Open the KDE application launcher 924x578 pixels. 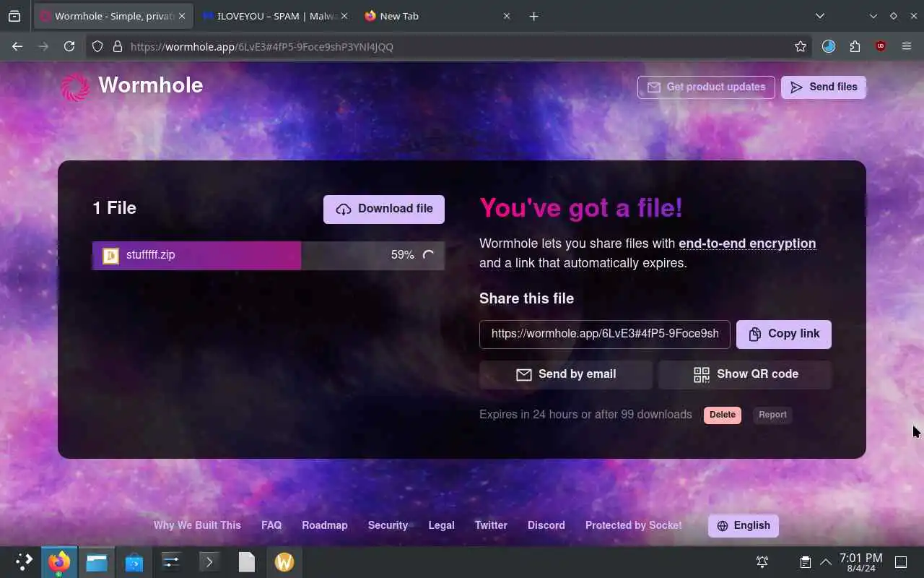(24, 562)
